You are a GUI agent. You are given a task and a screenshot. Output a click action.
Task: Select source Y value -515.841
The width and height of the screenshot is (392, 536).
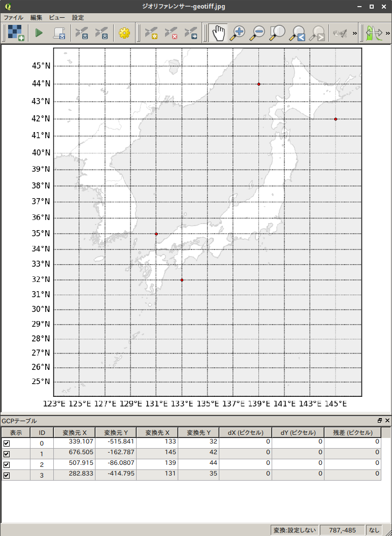pyautogui.click(x=116, y=444)
